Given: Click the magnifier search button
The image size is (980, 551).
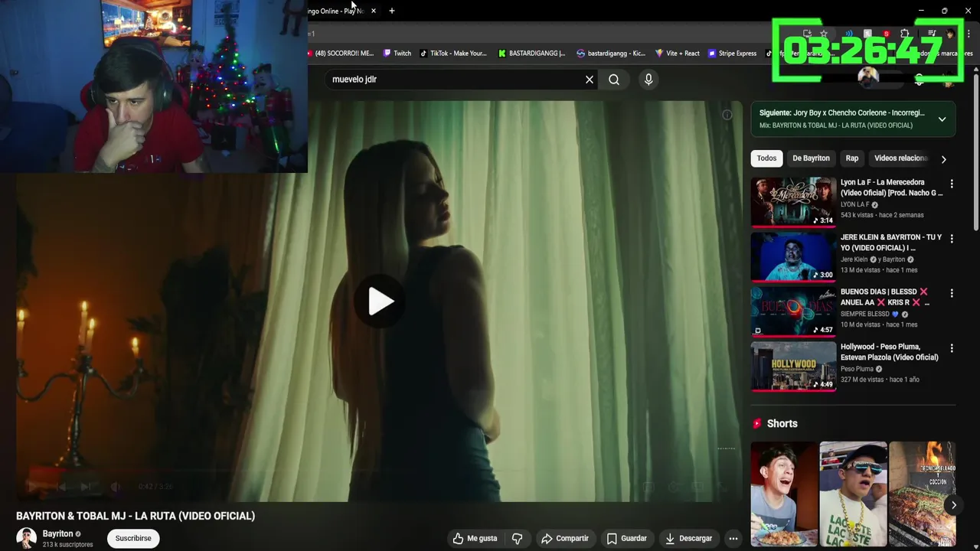Looking at the screenshot, I should (614, 80).
